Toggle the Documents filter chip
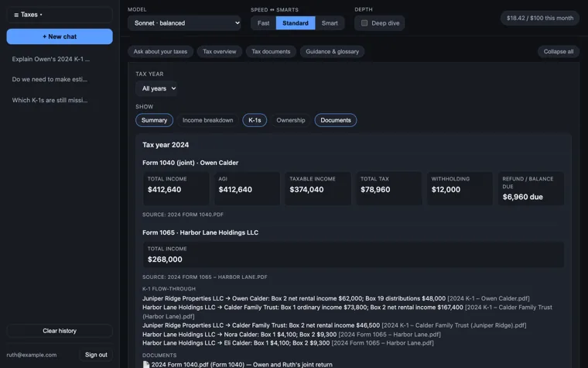Screen dimensions: 588x368 (x=336, y=120)
